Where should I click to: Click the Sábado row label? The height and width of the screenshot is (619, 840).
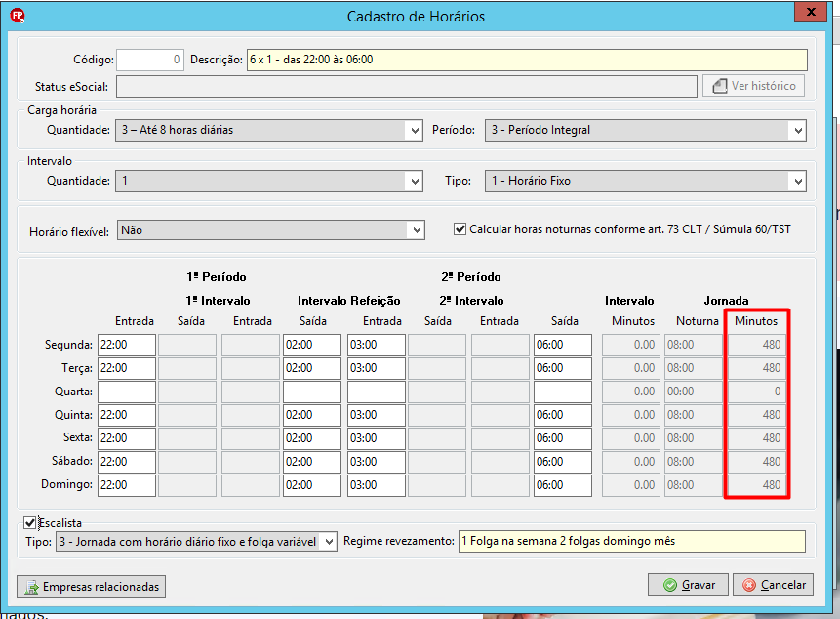[72, 461]
